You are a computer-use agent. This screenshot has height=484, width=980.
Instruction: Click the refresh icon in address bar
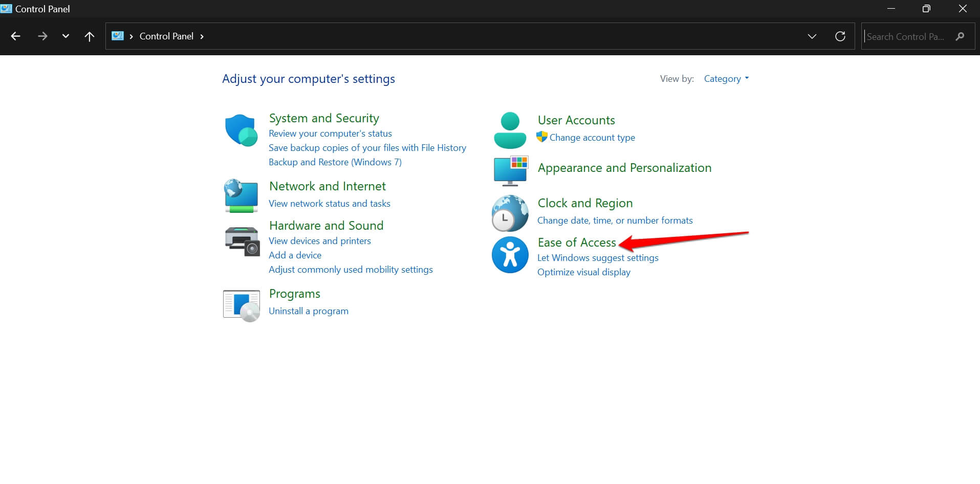[840, 36]
